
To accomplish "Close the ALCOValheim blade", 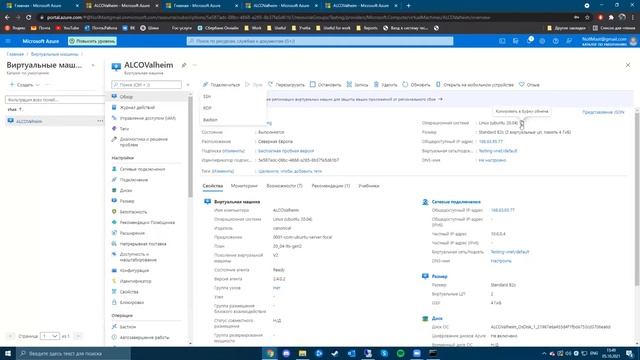I will click(628, 65).
